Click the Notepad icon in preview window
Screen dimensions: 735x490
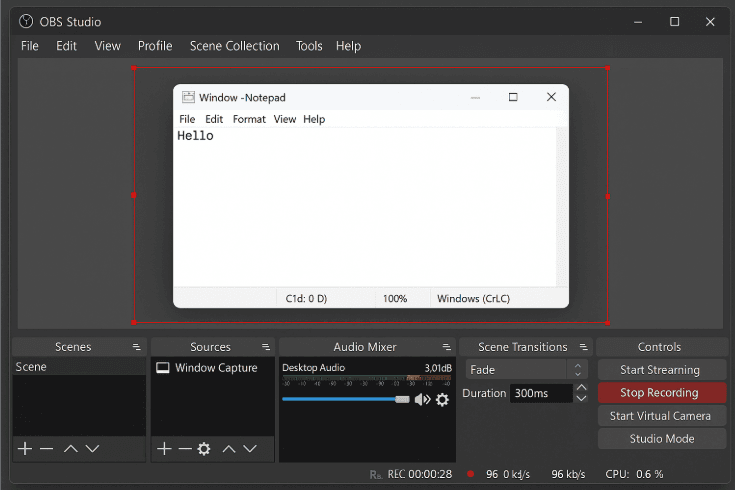coord(188,97)
